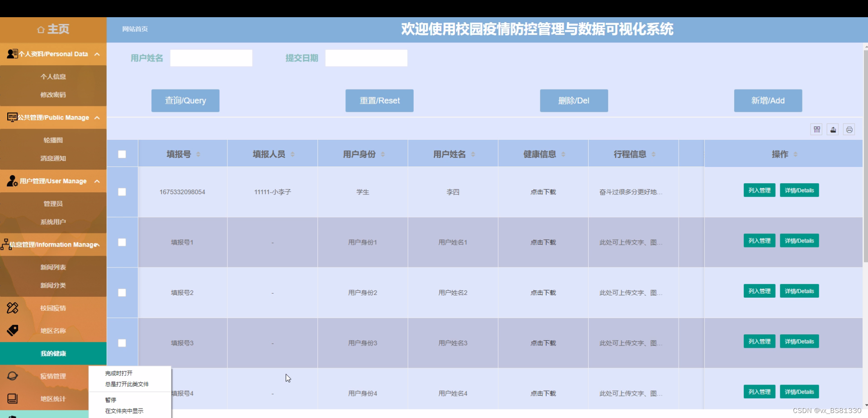This screenshot has width=868, height=418.
Task: Click the Information Manage hierarchy icon
Action: point(6,244)
